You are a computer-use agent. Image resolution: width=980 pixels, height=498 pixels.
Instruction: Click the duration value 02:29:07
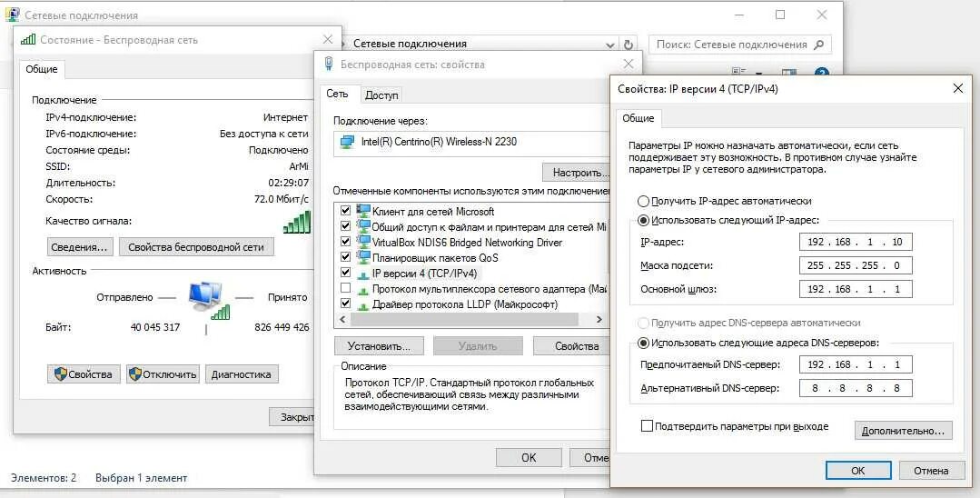pos(288,183)
